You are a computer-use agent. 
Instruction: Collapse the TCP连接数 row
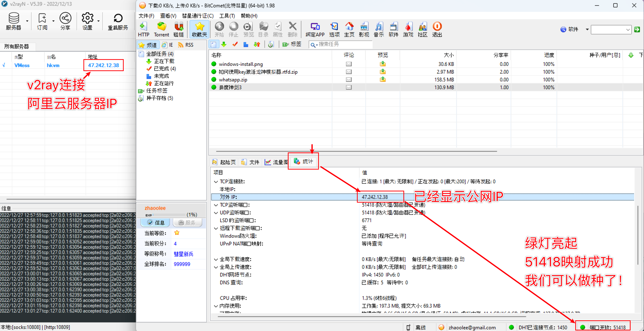point(216,182)
